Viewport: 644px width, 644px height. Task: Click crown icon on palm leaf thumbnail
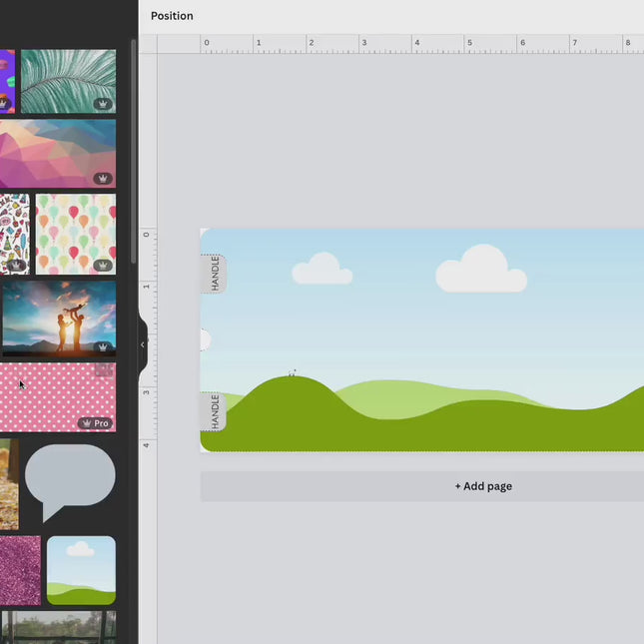click(103, 104)
